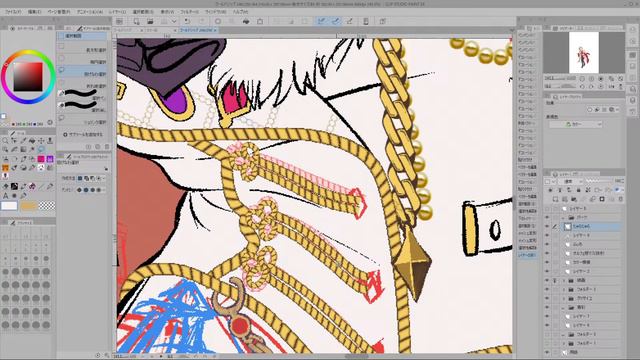Click the New canvas icon in command bar
The image size is (640, 360).
[136, 21]
